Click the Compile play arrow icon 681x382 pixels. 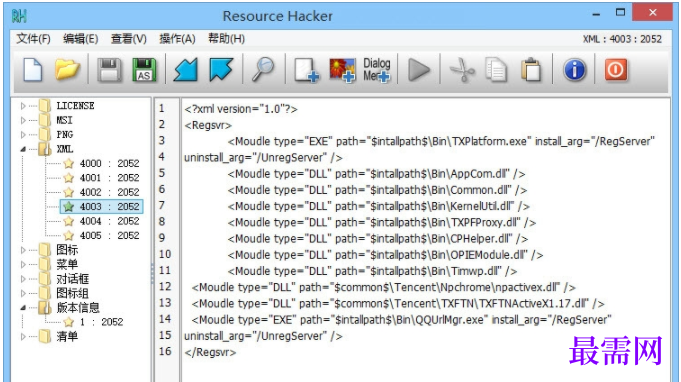(x=419, y=69)
